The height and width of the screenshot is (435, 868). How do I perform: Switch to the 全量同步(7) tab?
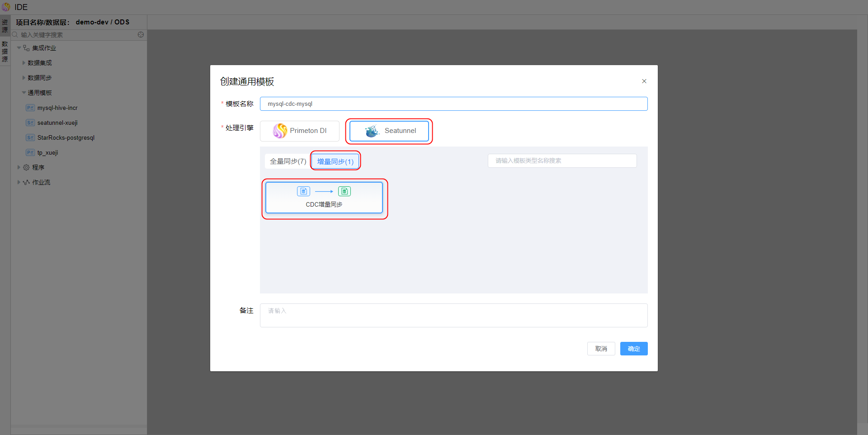pyautogui.click(x=288, y=161)
